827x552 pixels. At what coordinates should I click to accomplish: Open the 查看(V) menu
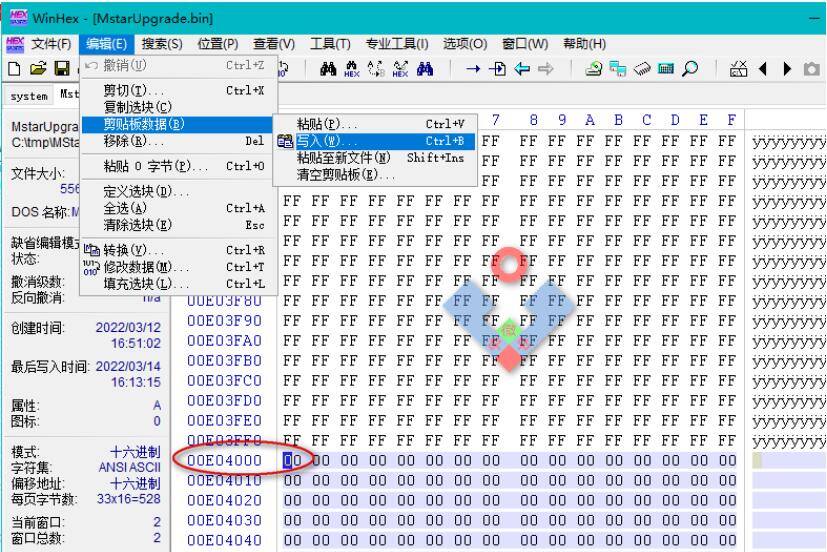click(x=274, y=44)
